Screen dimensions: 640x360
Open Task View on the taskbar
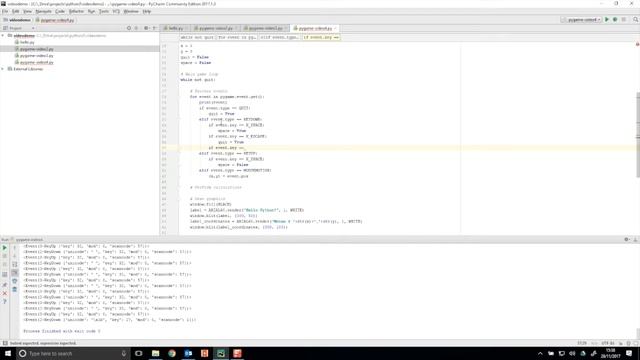pos(139,353)
